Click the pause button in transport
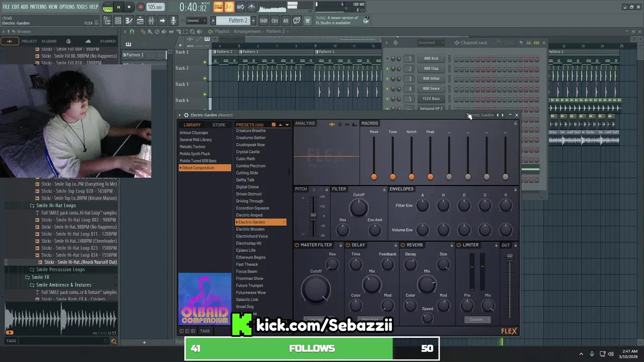This screenshot has width=644, height=362. pos(119,7)
